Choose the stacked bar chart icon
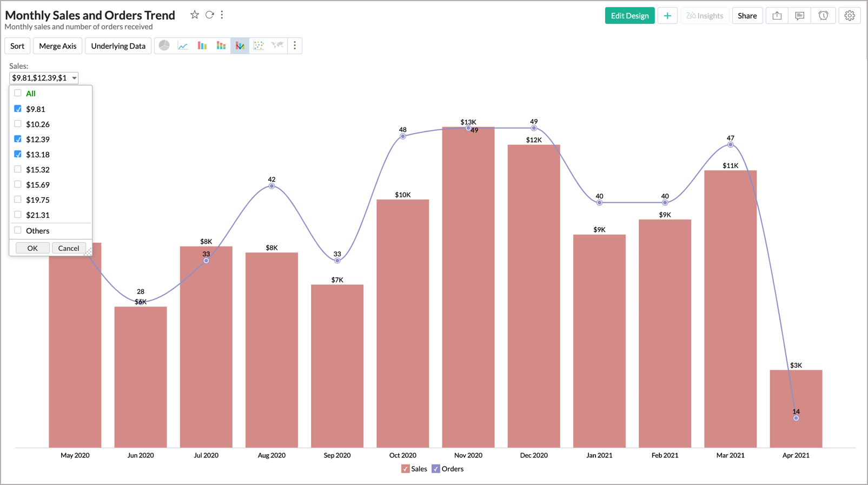 [x=221, y=46]
